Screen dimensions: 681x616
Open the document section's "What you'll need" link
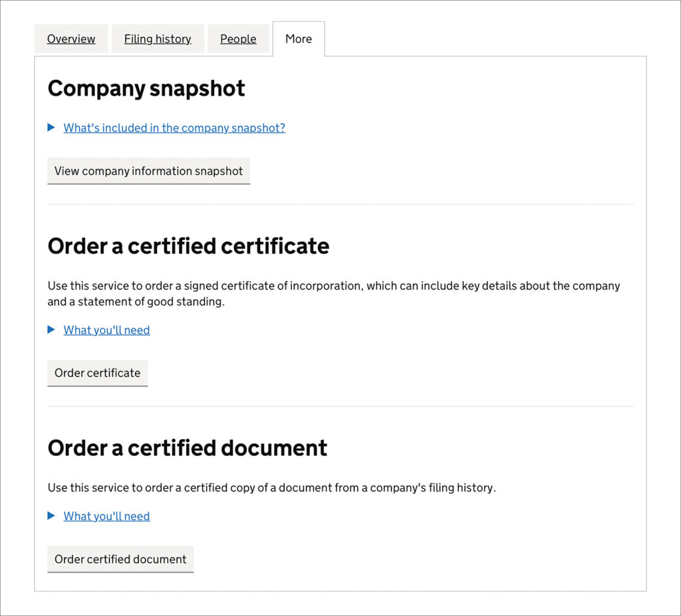106,516
